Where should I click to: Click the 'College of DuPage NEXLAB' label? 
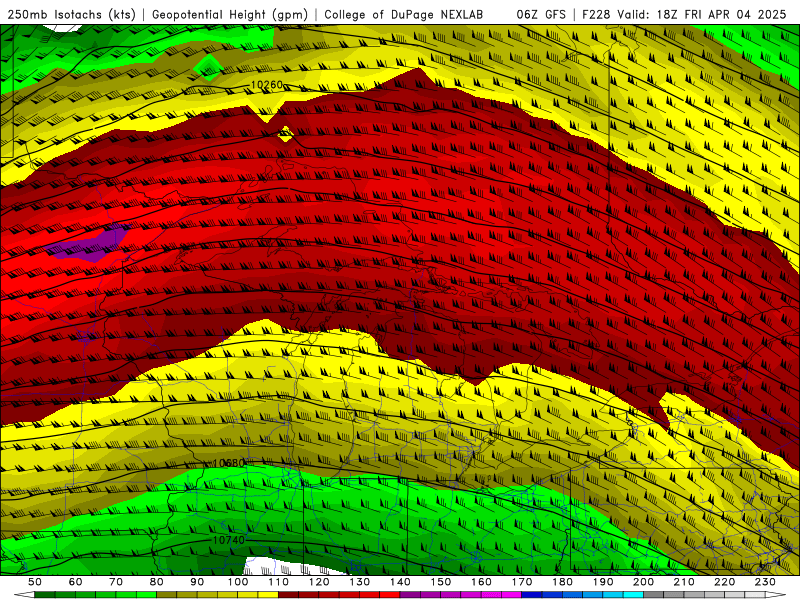403,15
